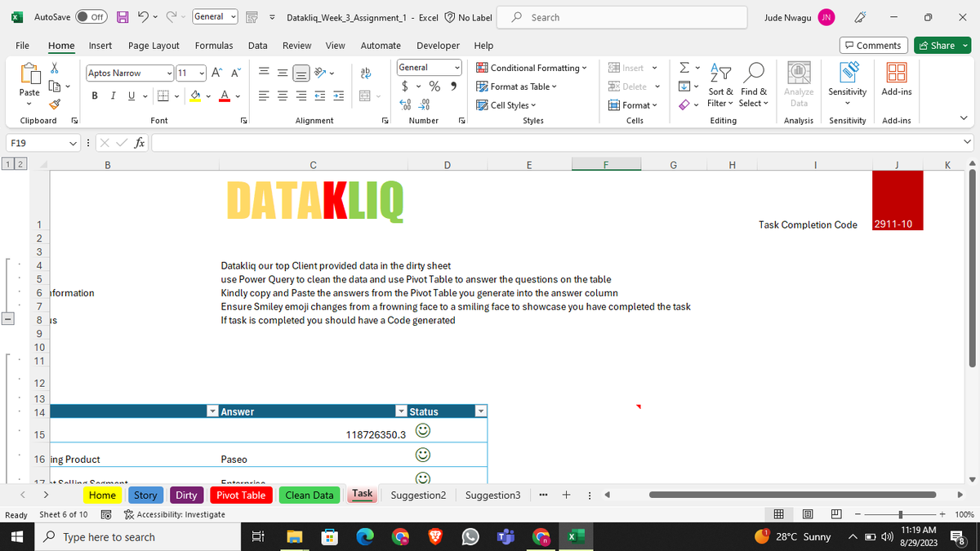Switch to the Pivot Table sheet tab
980x551 pixels.
(241, 495)
